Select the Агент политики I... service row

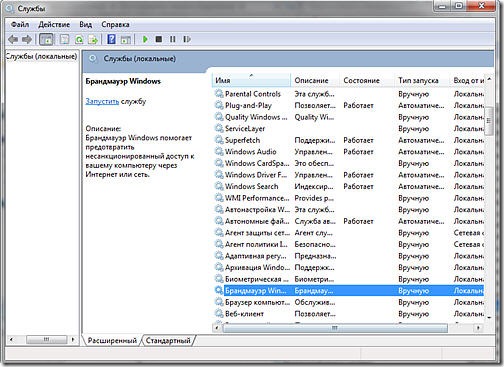pos(349,244)
